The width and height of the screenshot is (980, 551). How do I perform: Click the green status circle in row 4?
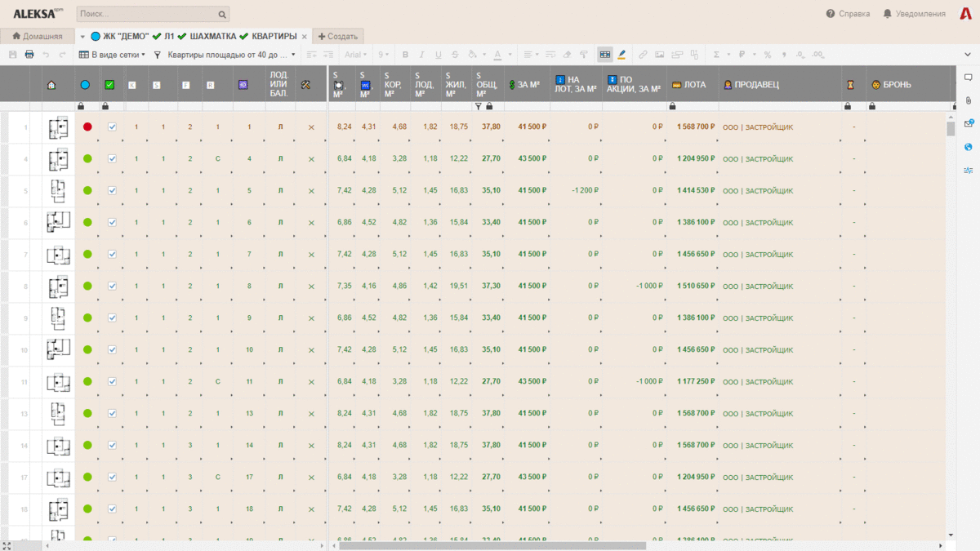coord(87,158)
